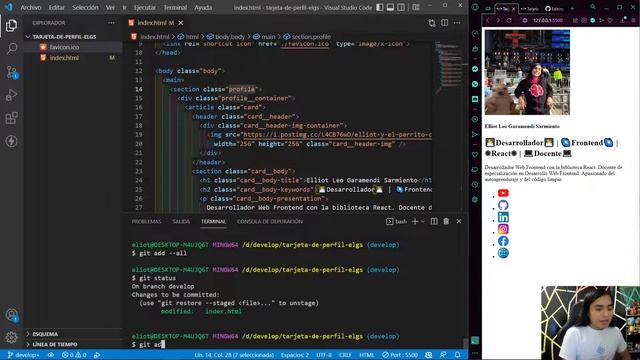The image size is (640, 360).
Task: Open the UTF-8 encoding selector in the status bar
Action: [324, 355]
